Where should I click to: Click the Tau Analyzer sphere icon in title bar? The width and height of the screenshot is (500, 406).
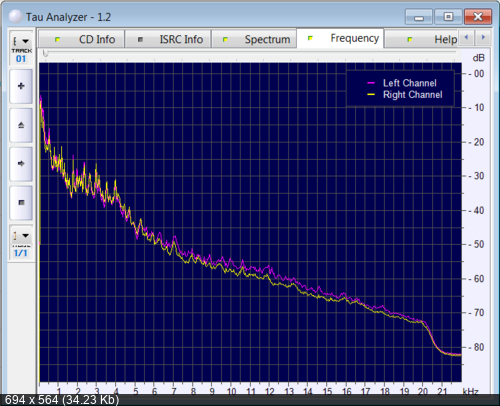click(15, 17)
